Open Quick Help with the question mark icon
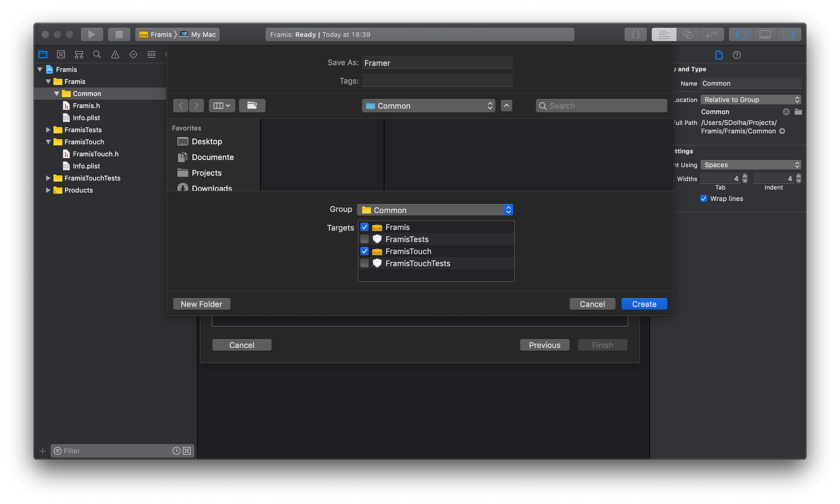Viewport: 840px width, 504px height. tap(737, 54)
